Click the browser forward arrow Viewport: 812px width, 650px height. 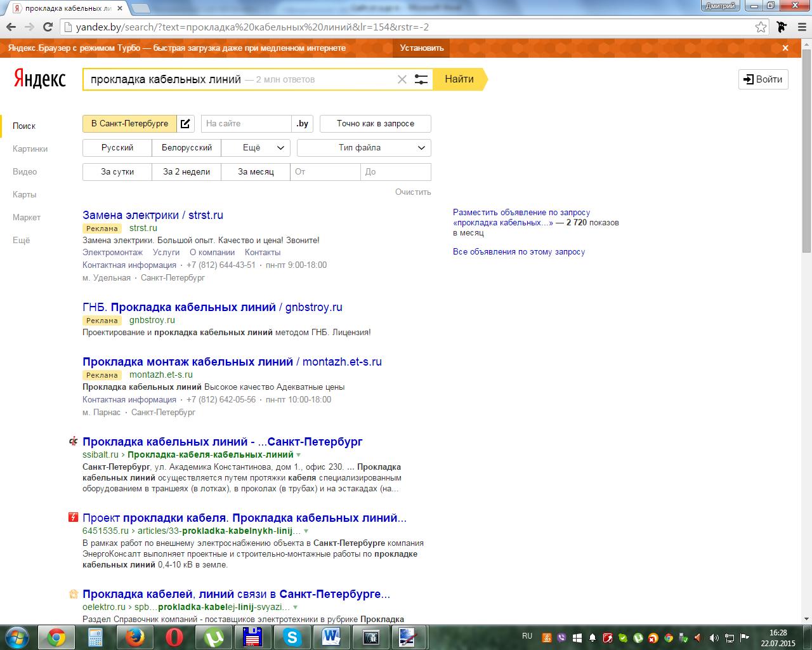point(29,27)
